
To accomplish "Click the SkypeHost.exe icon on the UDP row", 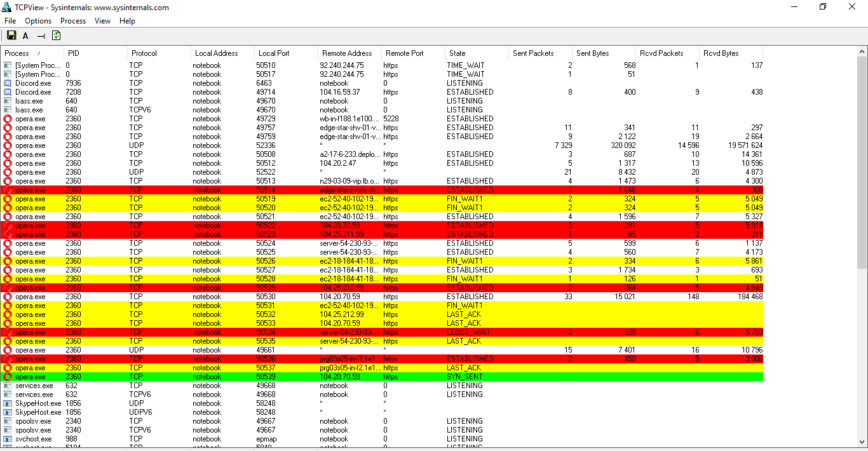I will tap(8, 403).
